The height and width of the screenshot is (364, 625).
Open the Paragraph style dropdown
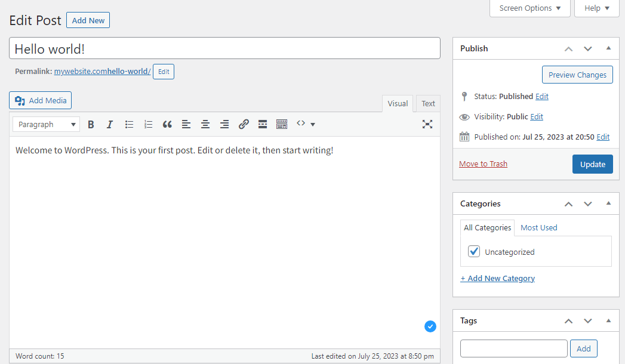point(45,124)
